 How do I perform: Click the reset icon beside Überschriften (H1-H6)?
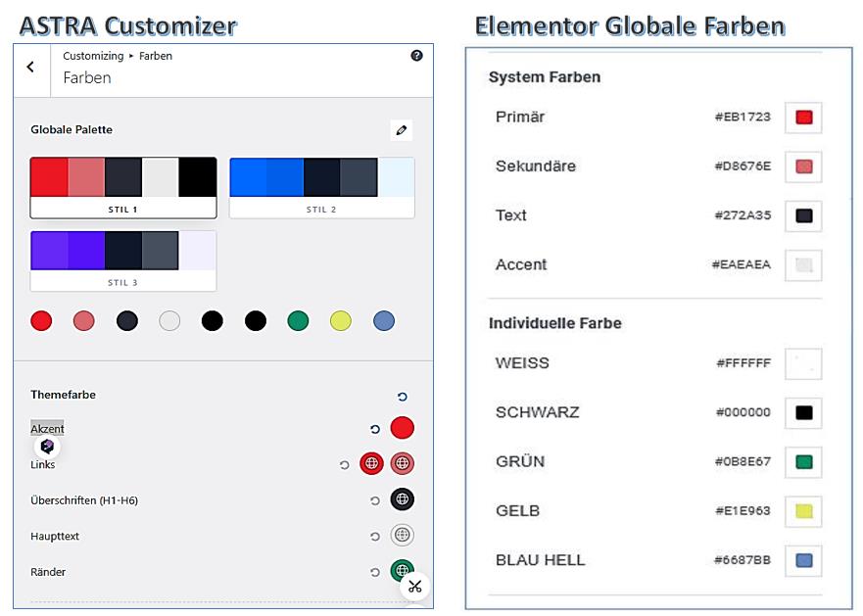tap(374, 500)
